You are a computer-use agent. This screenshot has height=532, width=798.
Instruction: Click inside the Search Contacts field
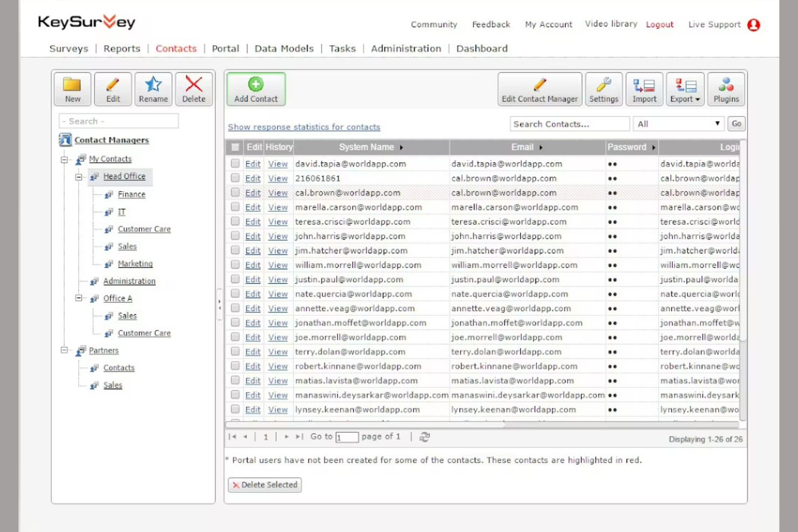[569, 123]
